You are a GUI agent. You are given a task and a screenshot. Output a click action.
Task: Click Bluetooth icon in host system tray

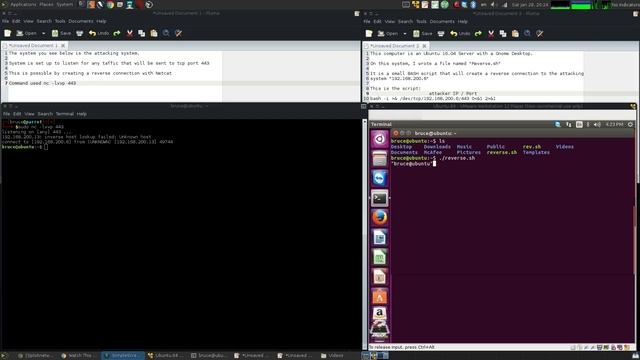tap(473, 5)
